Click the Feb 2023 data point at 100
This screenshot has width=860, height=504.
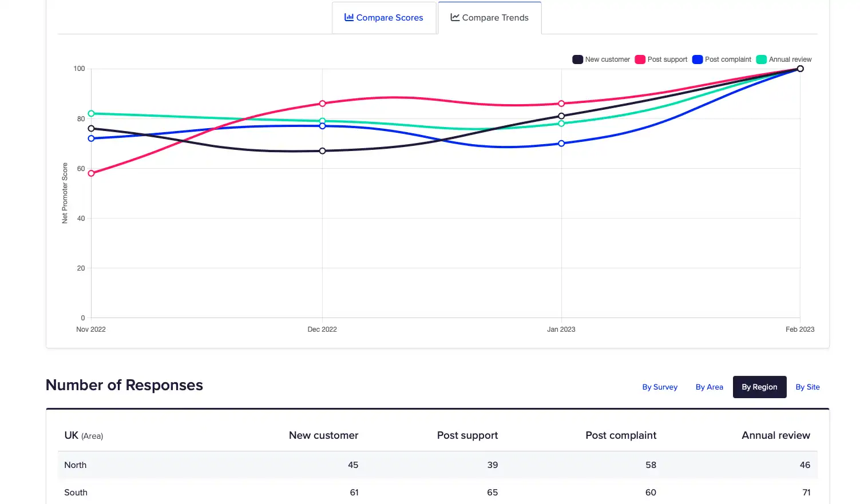(800, 69)
